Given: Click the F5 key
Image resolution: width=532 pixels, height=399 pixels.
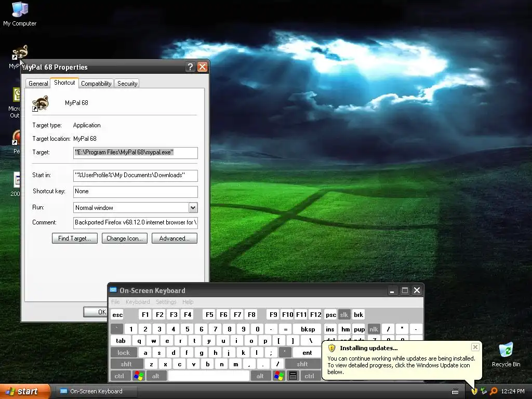Looking at the screenshot, I should 209,314.
